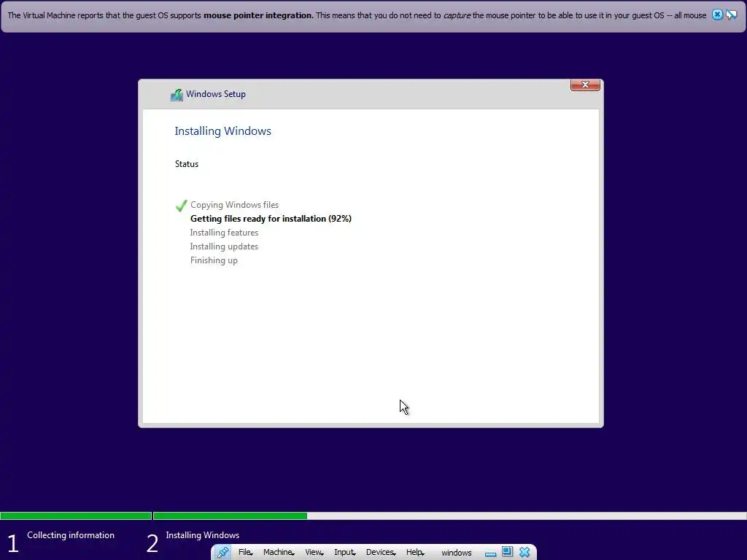Click the mouse pointer integration message text
Image resolution: width=747 pixels, height=560 pixels.
[357, 15]
